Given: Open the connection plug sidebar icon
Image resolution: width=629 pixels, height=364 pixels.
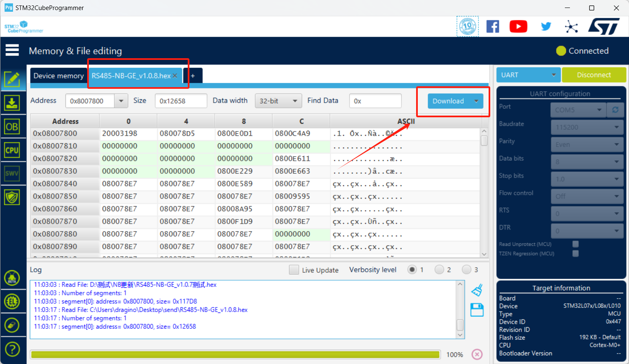Looking at the screenshot, I should pyautogui.click(x=12, y=325).
